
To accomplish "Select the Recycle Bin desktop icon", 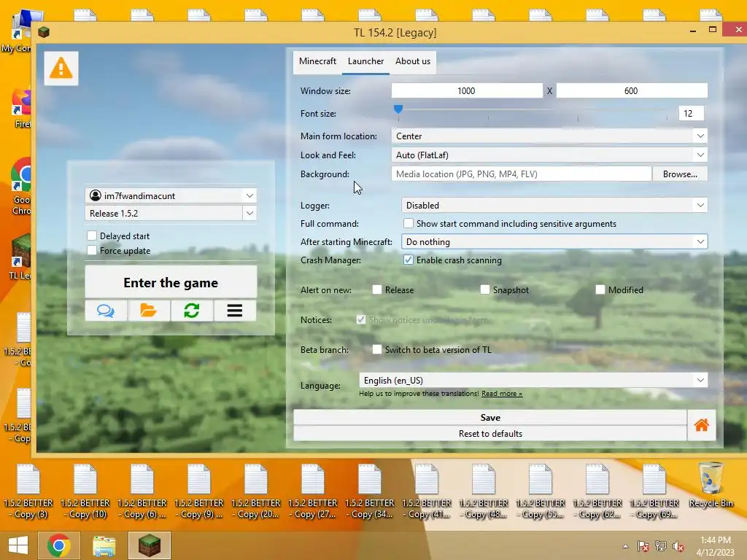I will click(711, 485).
